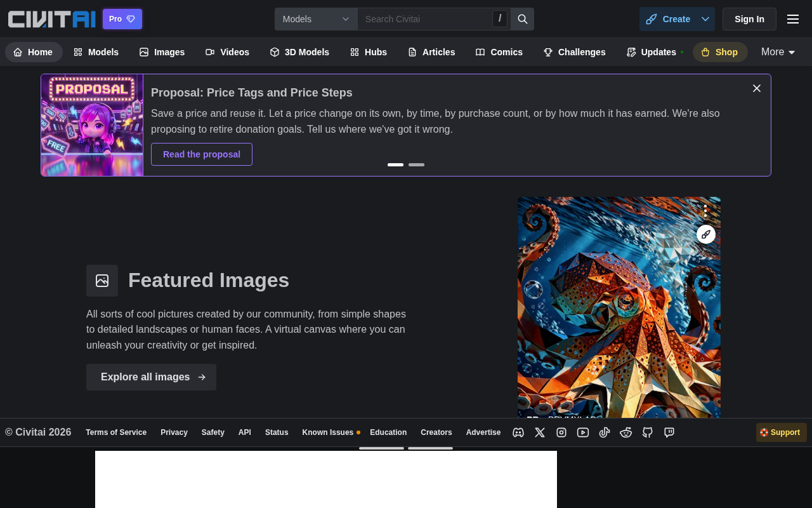Open the Reddit link in footer
This screenshot has width=812, height=508.
626,432
